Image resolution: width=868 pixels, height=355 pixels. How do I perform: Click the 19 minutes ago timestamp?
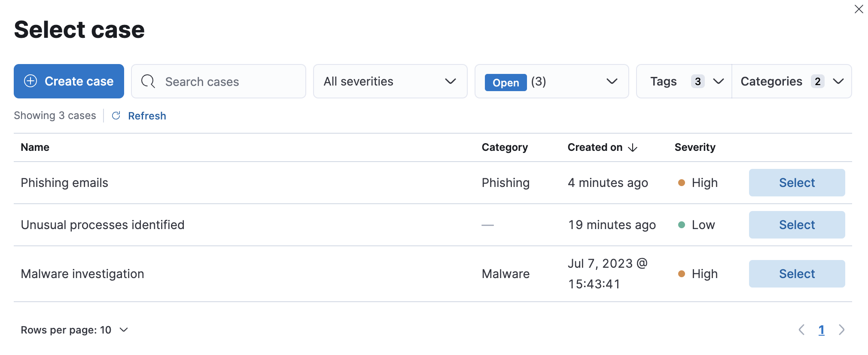tap(612, 225)
